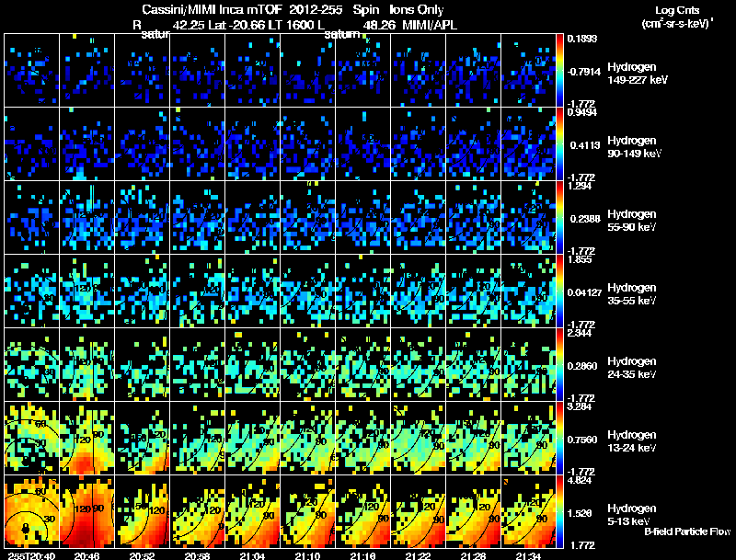
Task: Click the '0.1893' color scale value
Action: [582, 39]
